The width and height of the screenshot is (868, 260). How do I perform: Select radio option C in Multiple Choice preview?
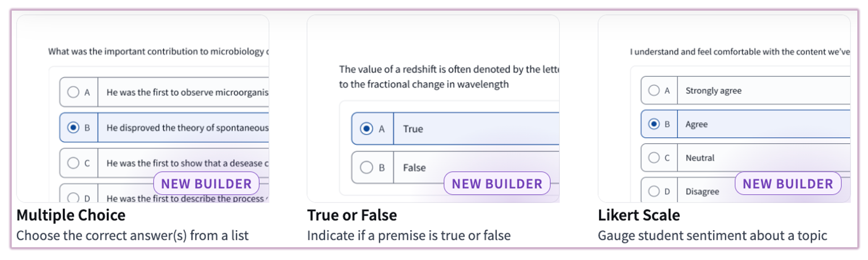pyautogui.click(x=73, y=163)
